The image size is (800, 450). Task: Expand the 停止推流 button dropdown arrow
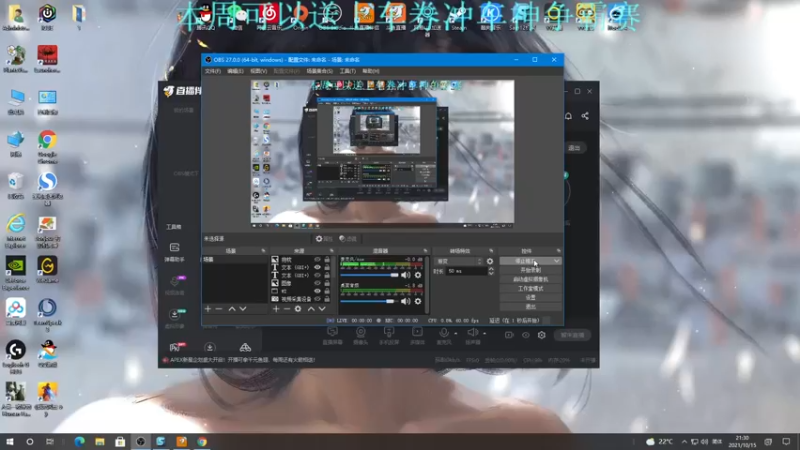[x=556, y=261]
